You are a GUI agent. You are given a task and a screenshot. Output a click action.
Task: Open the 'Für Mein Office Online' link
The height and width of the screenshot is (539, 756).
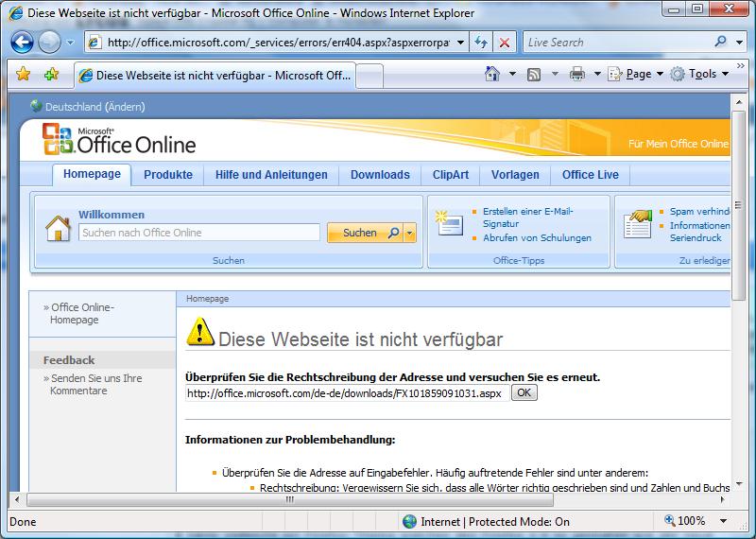(679, 144)
